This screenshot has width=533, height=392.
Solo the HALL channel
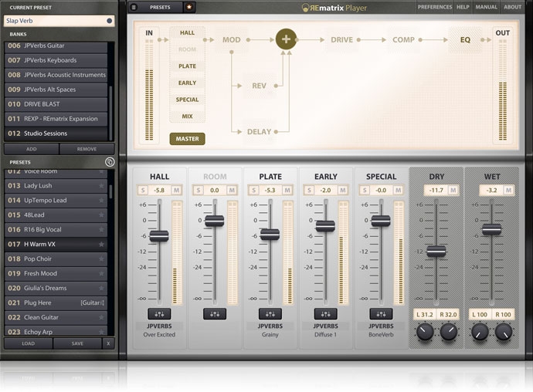[x=143, y=190]
